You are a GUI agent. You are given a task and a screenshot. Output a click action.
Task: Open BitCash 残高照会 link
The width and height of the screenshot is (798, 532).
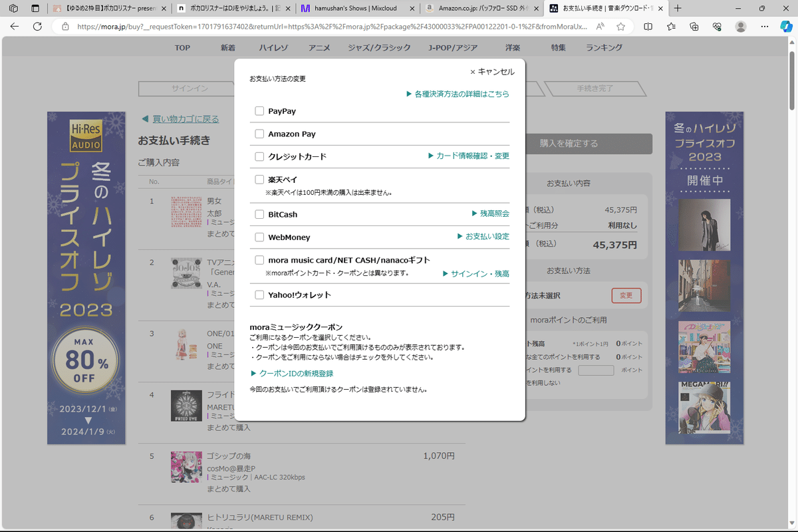pos(490,214)
